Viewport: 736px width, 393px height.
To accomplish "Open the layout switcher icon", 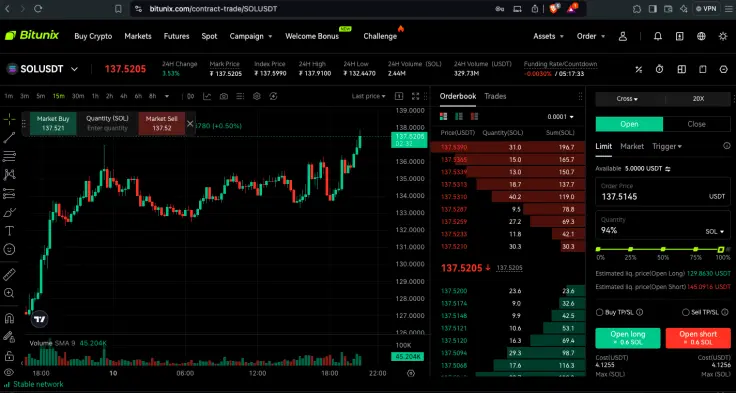I will click(x=682, y=69).
